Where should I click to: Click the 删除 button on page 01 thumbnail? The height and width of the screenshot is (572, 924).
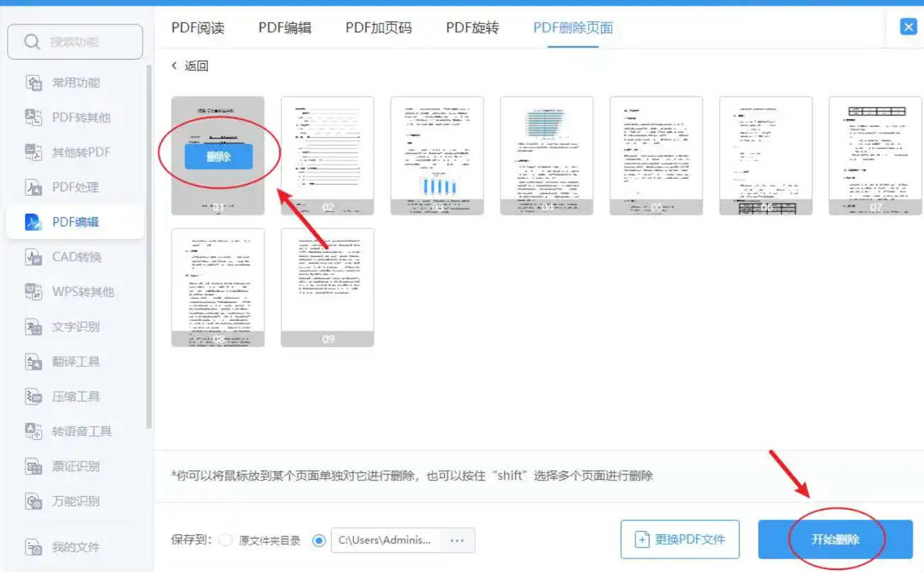tap(218, 157)
